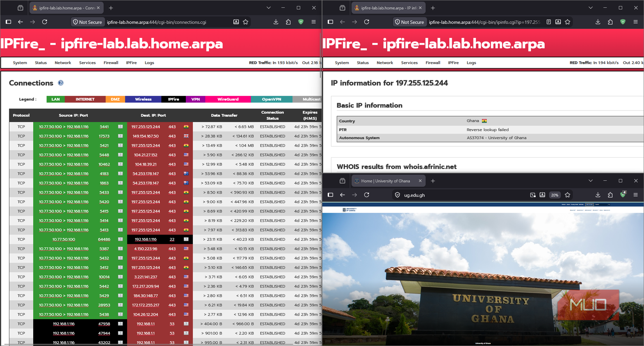Bookmark the connections.cgi page with the star
Screen dimensions: 644x346
click(246, 22)
